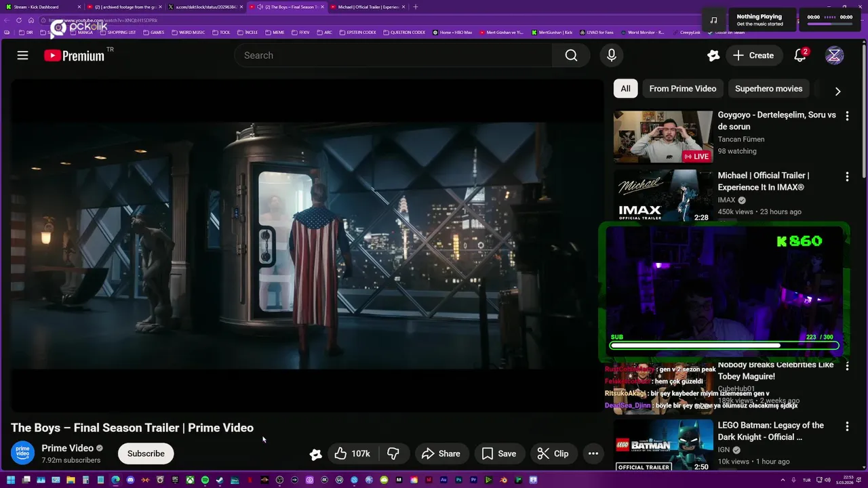Image resolution: width=868 pixels, height=488 pixels.
Task: Open Calculator from the taskbar
Action: tap(85, 480)
